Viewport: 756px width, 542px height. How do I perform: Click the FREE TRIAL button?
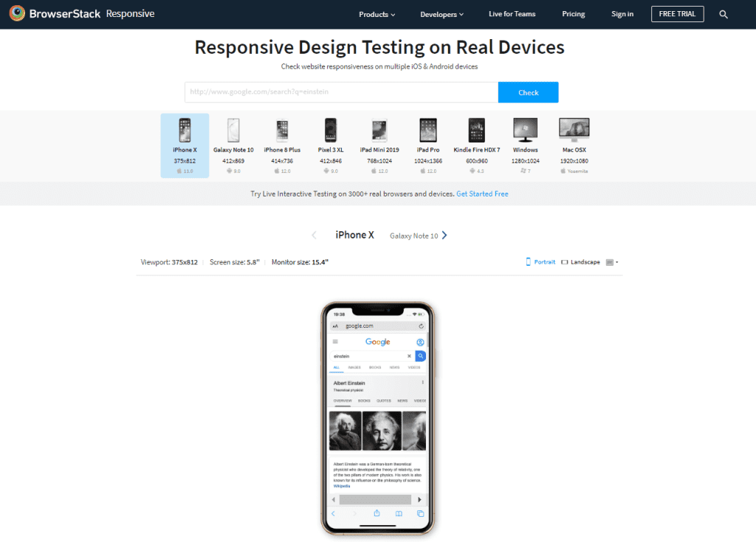tap(677, 14)
